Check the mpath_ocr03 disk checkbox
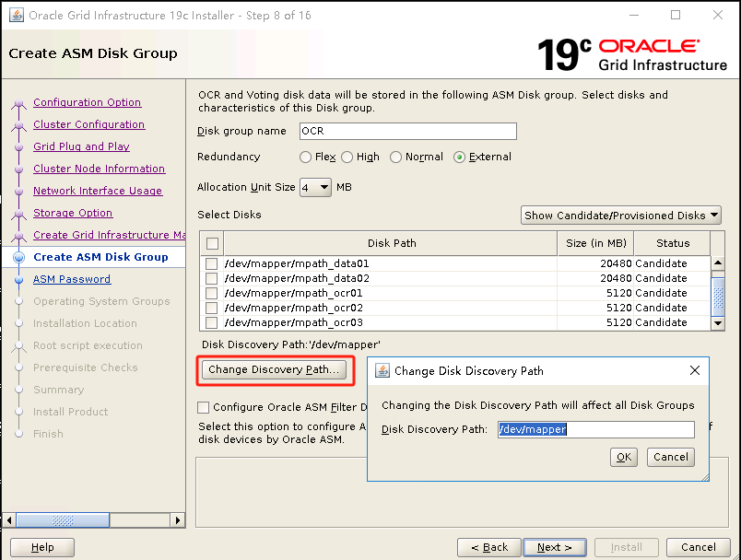Viewport: 741px width, 560px height. [x=212, y=322]
